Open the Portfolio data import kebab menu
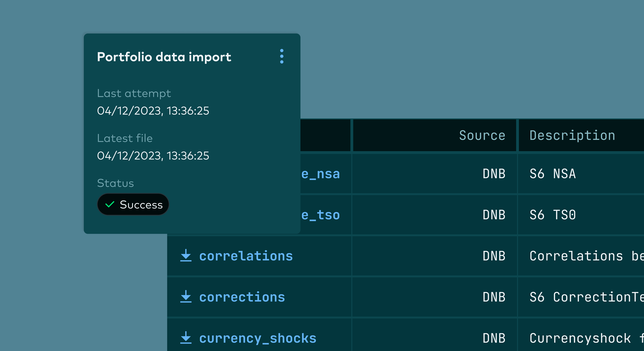Screen dimensions: 644x351 282,56
